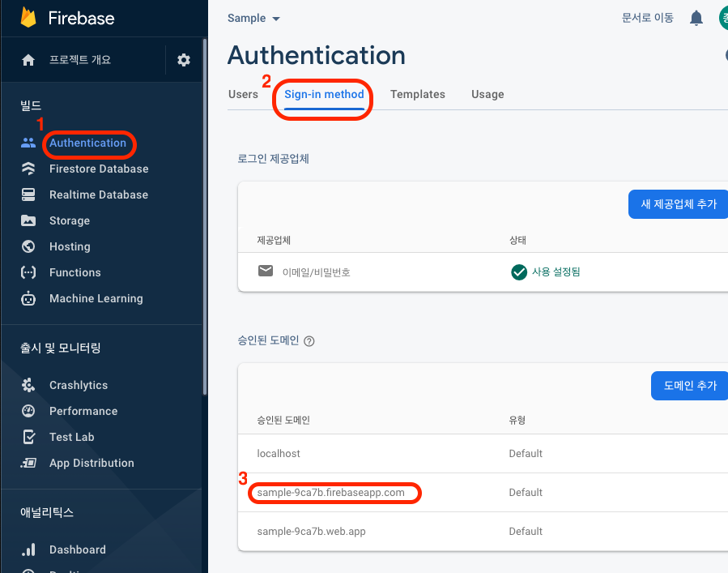Open Dashboard under 애널리틱스

pos(78,549)
